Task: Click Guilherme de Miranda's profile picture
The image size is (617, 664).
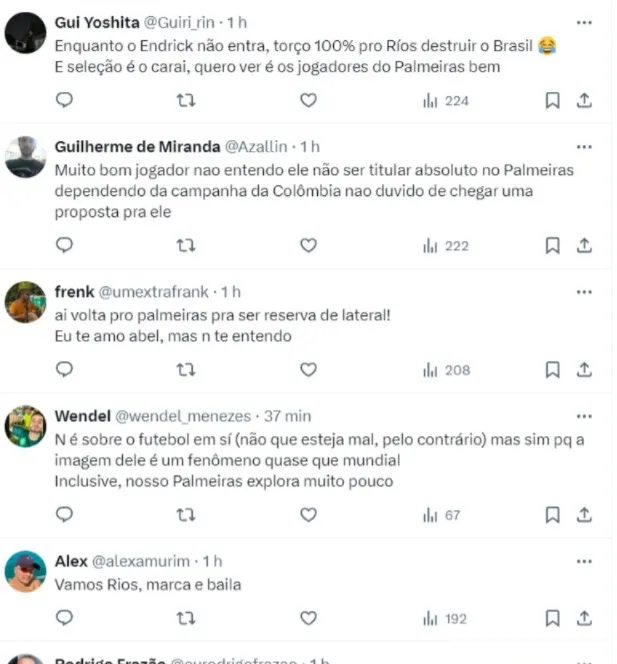Action: [25, 157]
